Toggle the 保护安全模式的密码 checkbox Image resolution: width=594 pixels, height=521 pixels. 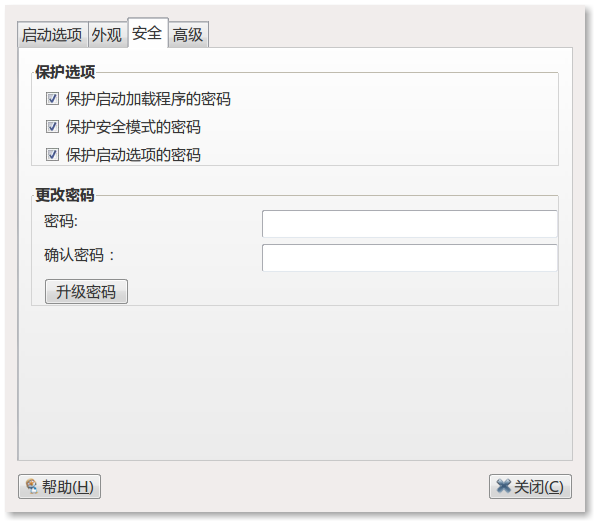[x=52, y=127]
